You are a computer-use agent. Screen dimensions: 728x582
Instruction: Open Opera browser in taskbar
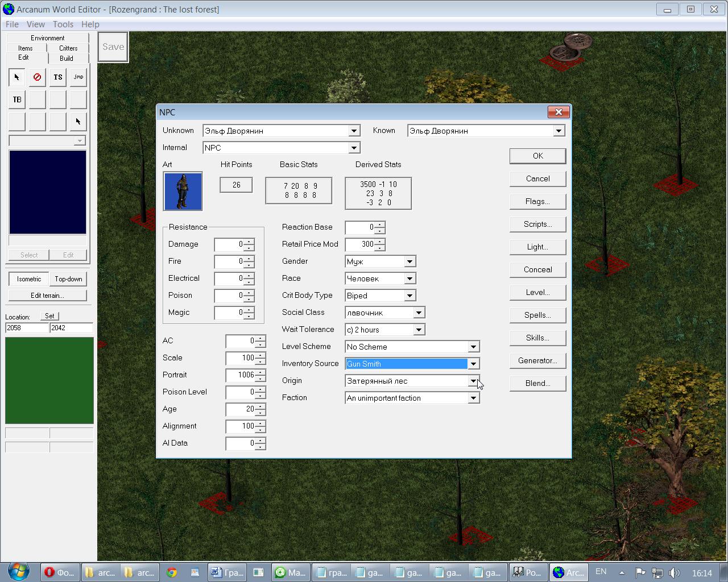(60, 572)
